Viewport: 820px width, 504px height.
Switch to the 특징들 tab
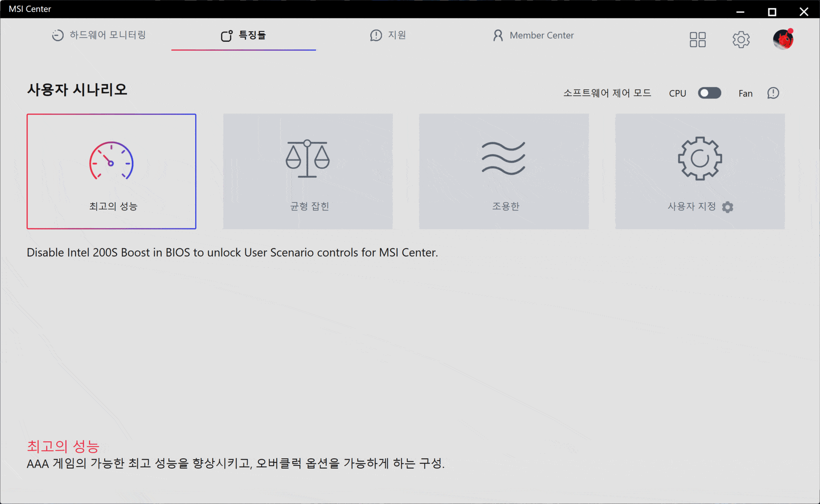point(243,35)
